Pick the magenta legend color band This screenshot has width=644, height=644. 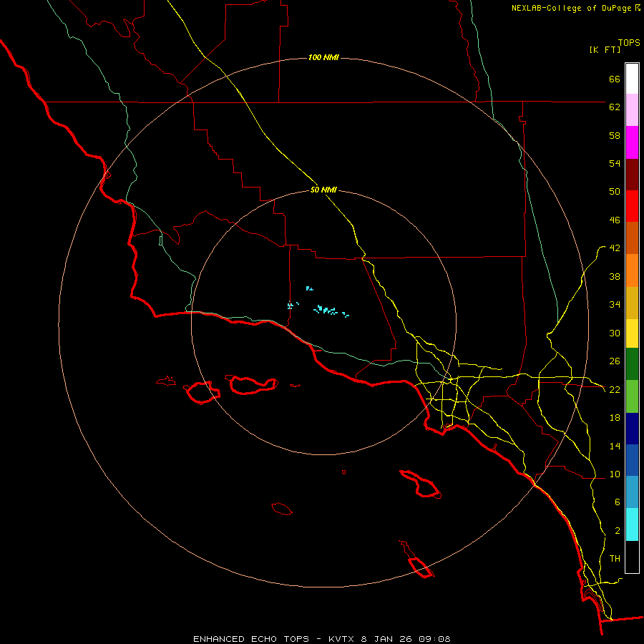click(x=632, y=142)
